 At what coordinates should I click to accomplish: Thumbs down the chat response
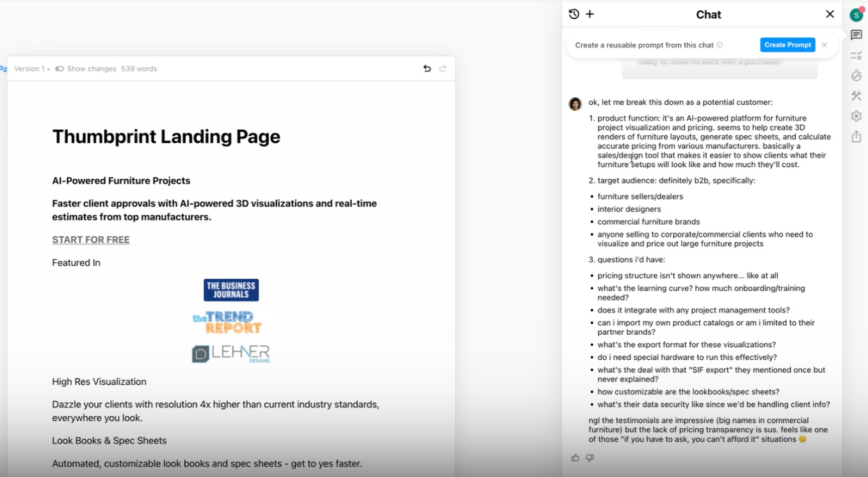590,458
